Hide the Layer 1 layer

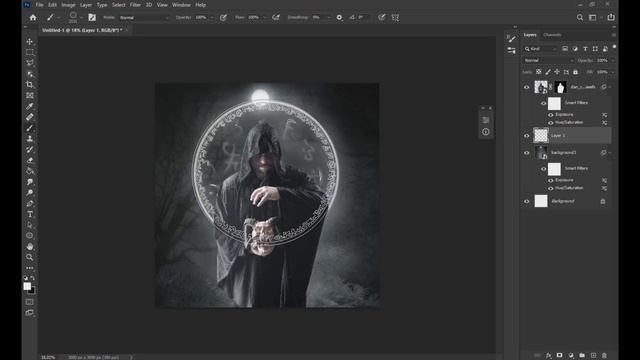coord(527,136)
